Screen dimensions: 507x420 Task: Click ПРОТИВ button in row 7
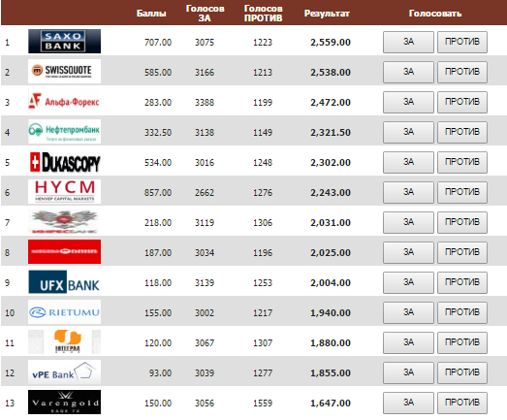coord(462,223)
